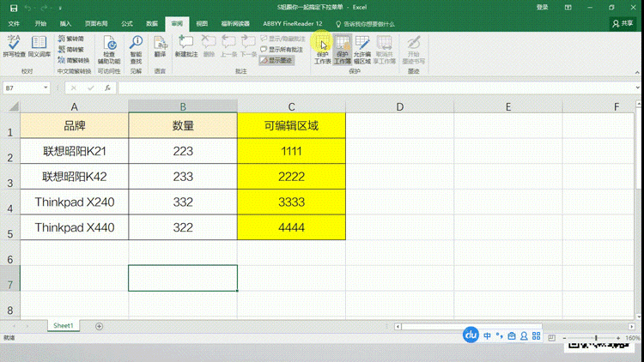Convert Simplified to Traditional (简转繁)

pyautogui.click(x=70, y=49)
